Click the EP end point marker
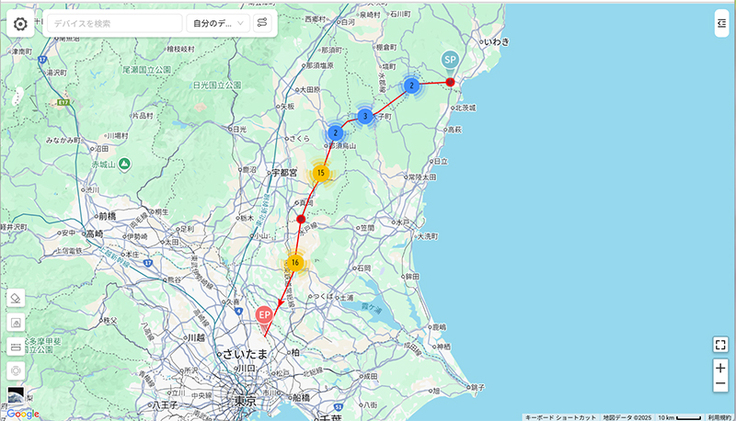The height and width of the screenshot is (421, 736). point(264,315)
